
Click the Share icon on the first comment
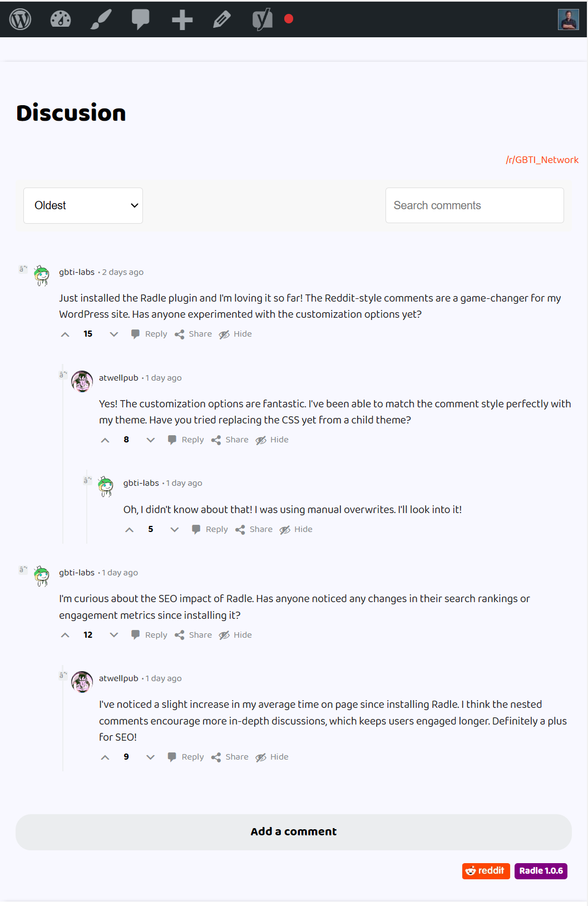point(180,334)
